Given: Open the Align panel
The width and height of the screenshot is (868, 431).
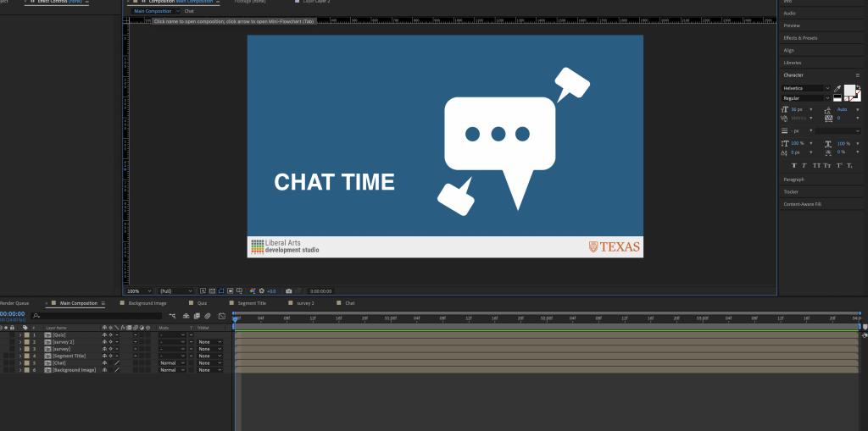Looking at the screenshot, I should click(789, 50).
